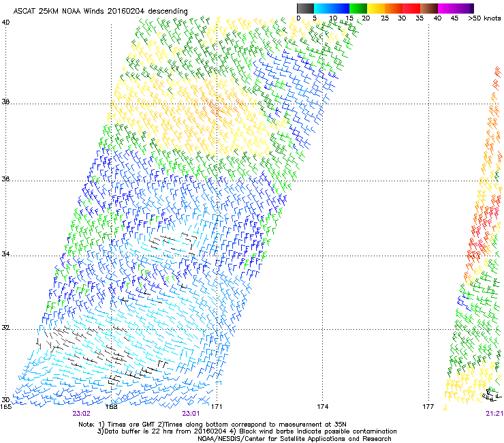
Task: Click the purple time label '21:21'
Action: point(494,414)
